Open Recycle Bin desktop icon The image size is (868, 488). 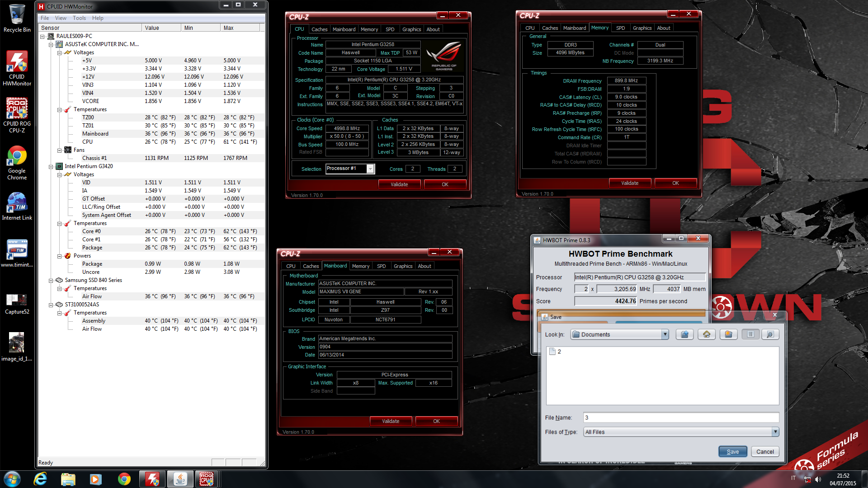17,19
